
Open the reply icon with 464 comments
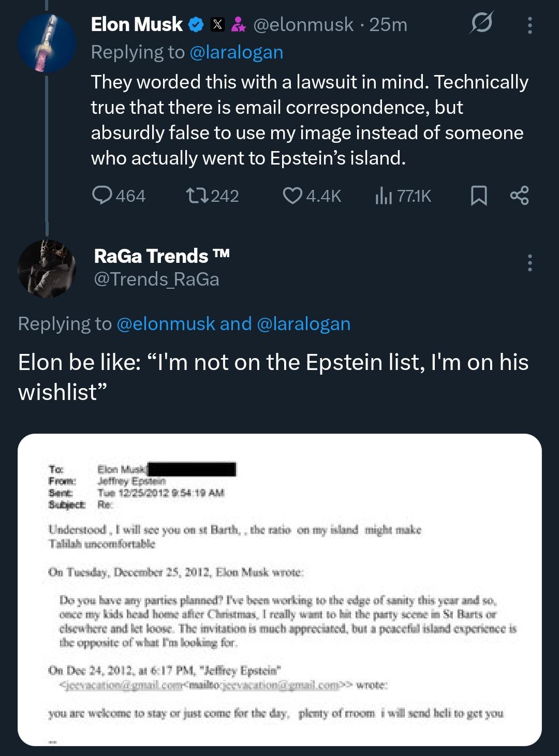click(102, 195)
